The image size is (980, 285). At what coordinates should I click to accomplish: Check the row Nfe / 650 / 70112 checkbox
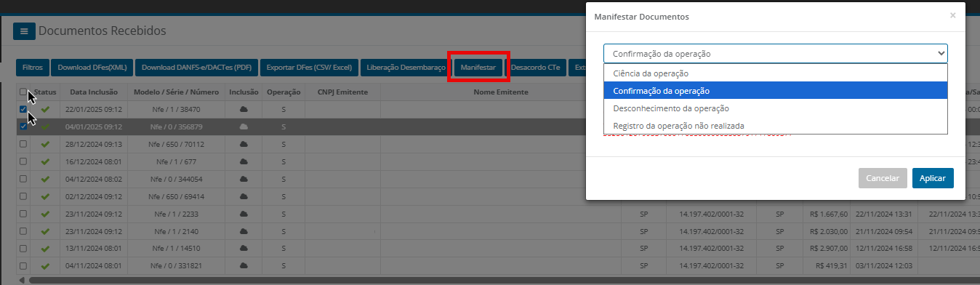click(23, 144)
